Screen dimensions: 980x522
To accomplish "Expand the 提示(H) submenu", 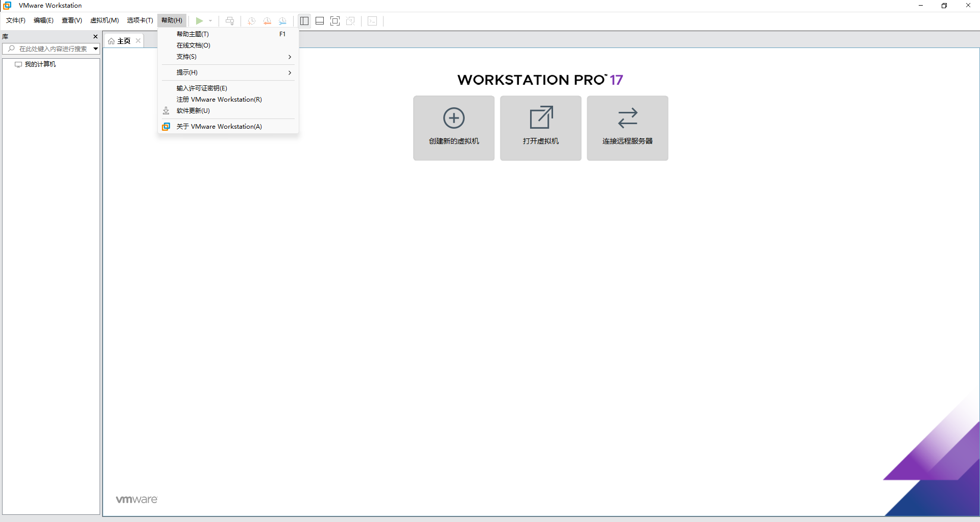I will tap(228, 73).
